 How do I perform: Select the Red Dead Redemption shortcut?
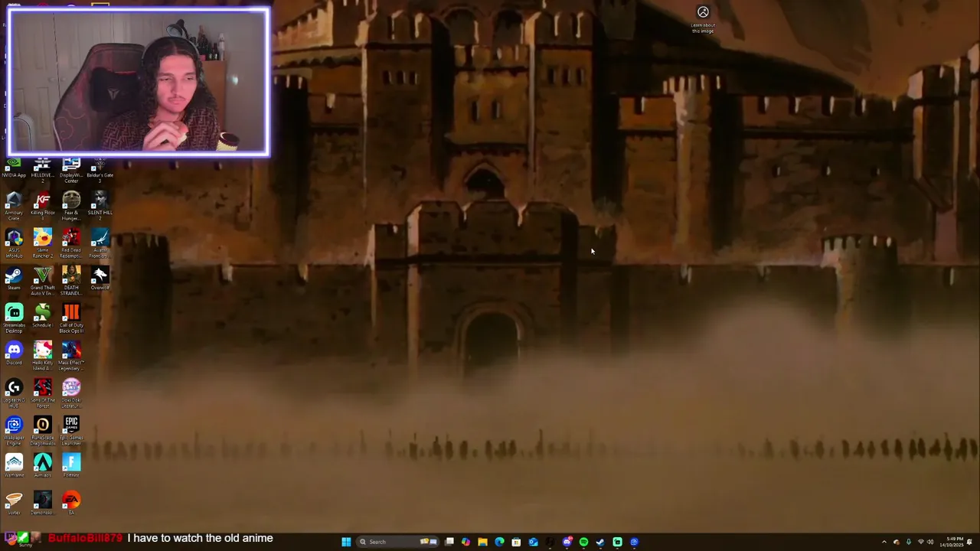(71, 243)
